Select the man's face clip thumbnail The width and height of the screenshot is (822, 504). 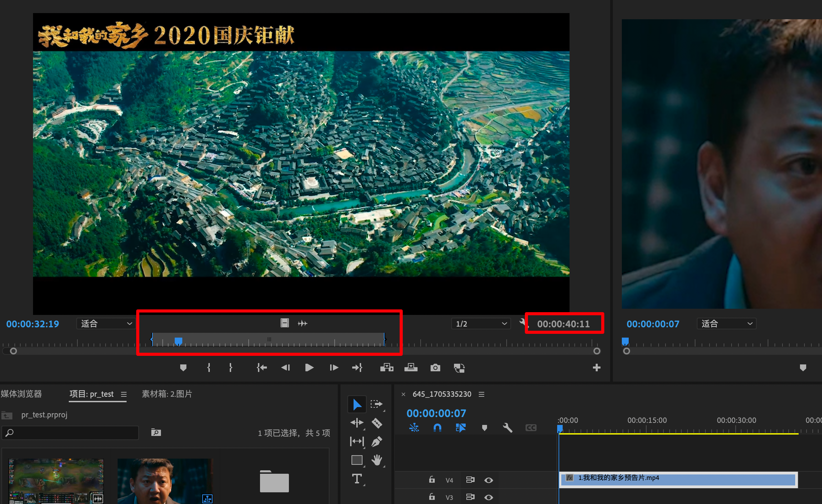165,481
